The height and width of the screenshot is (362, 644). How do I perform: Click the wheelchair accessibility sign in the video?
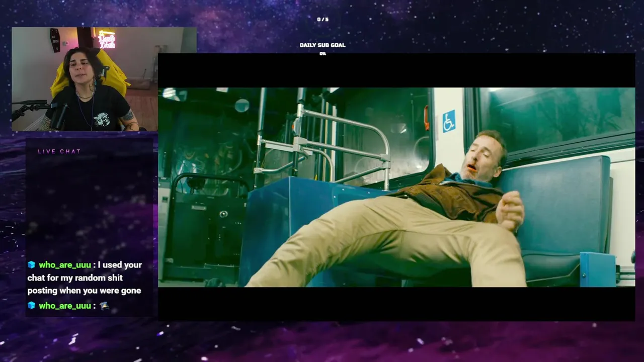(x=449, y=121)
